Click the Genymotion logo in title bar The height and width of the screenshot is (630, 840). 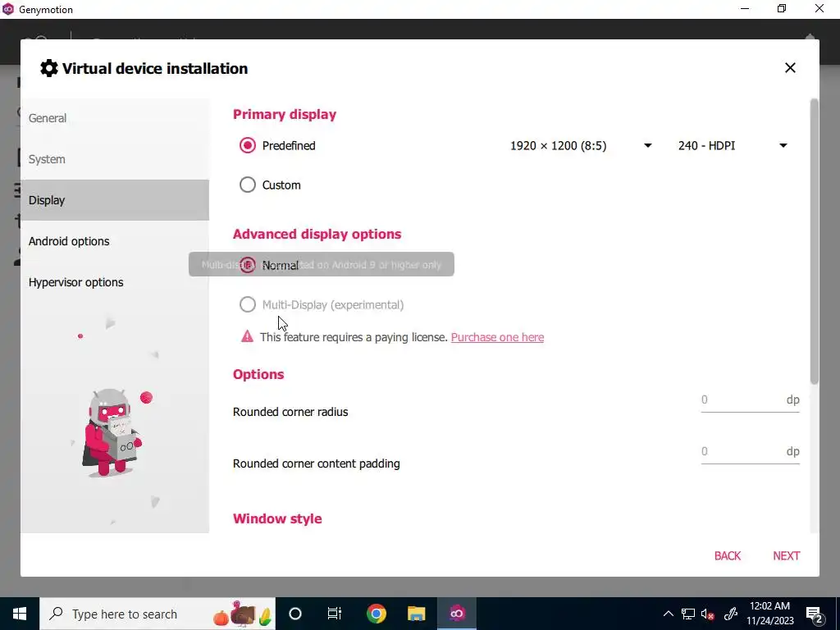(8, 9)
